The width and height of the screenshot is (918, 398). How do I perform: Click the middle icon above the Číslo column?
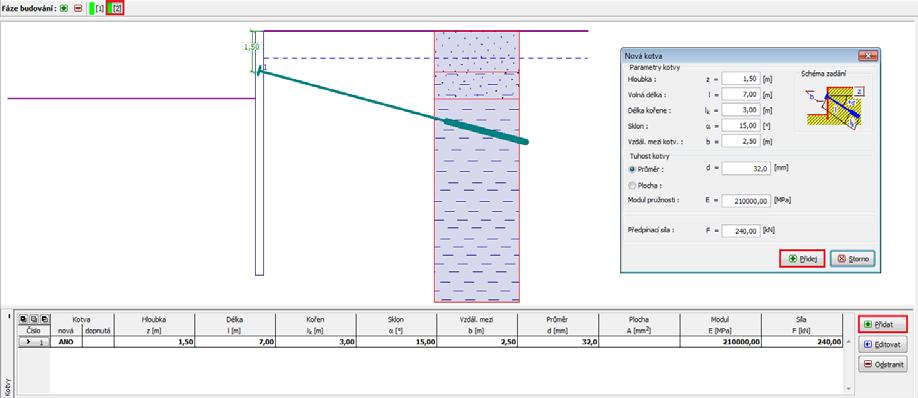34,319
